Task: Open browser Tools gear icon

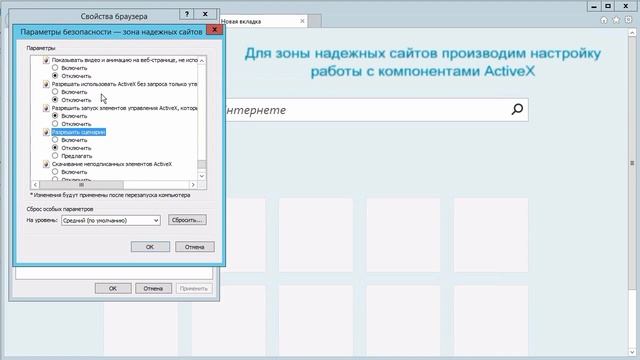Action: click(628, 20)
